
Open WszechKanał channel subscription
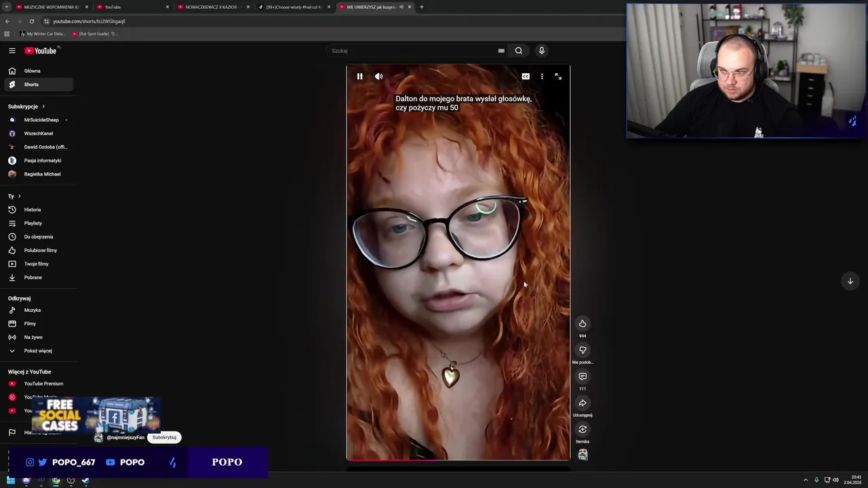pos(38,134)
